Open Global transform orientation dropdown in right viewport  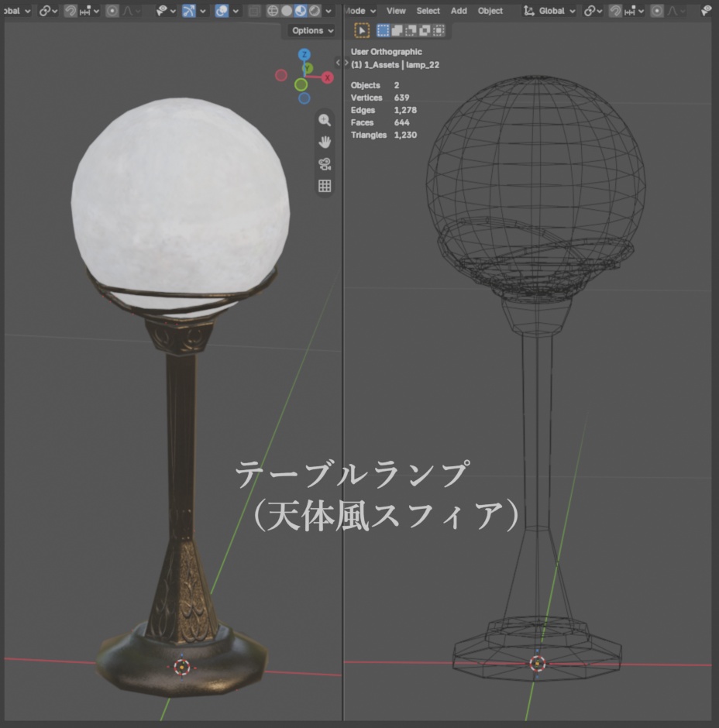[x=549, y=11]
